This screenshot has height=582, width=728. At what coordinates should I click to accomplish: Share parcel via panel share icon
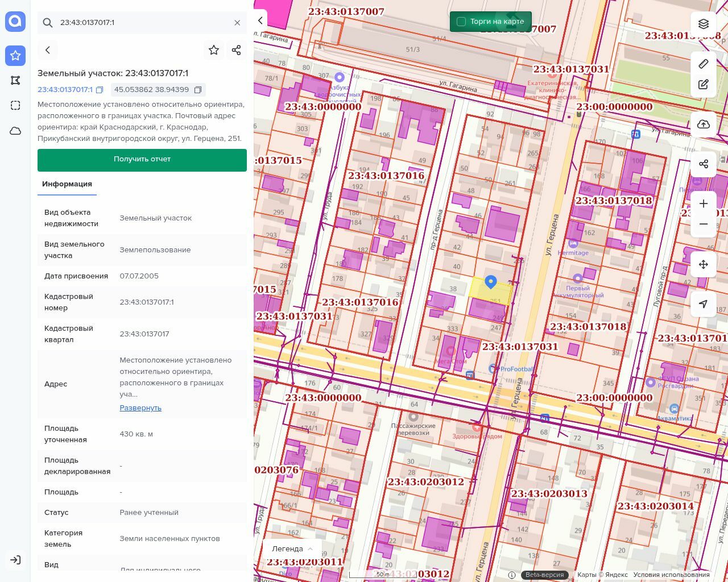coord(237,50)
